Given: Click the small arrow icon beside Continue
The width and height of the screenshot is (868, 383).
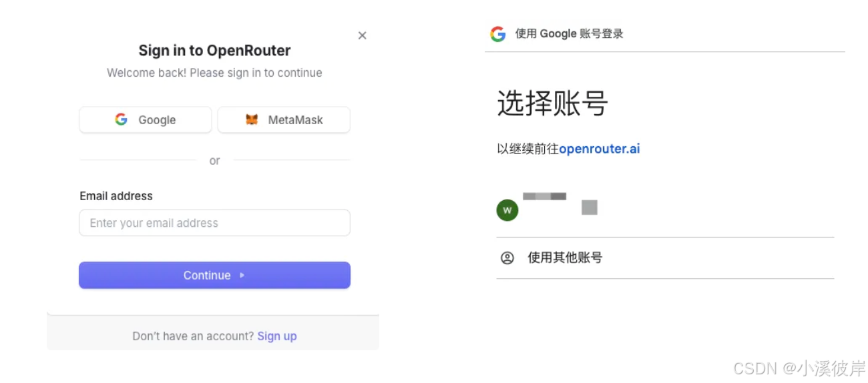Looking at the screenshot, I should (242, 275).
